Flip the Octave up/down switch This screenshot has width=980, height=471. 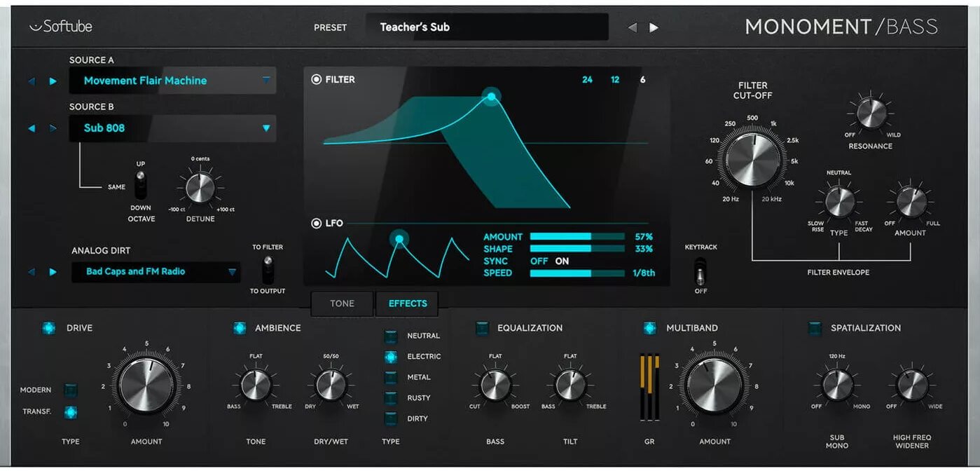pos(141,184)
